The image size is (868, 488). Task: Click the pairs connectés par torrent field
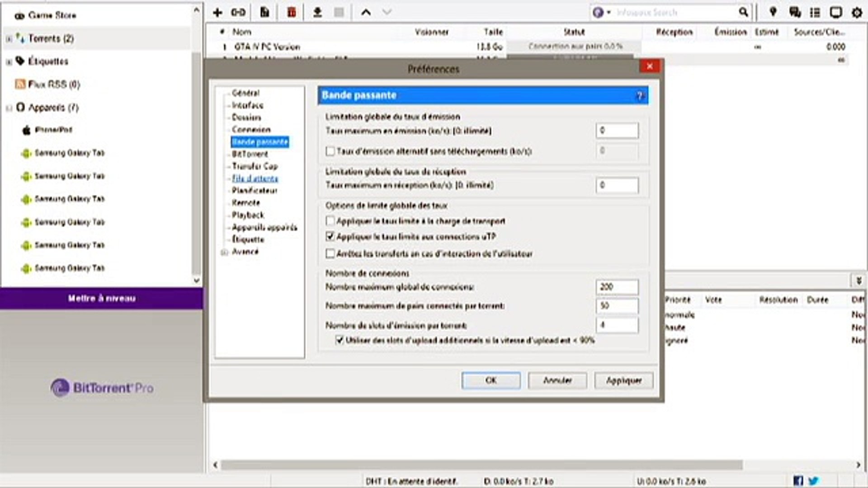click(617, 306)
